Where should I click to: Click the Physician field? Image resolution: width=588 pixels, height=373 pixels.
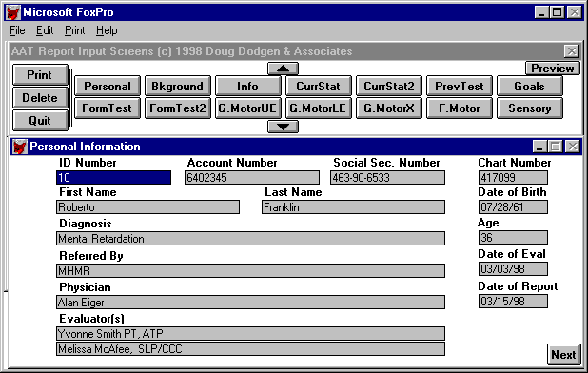[250, 303]
